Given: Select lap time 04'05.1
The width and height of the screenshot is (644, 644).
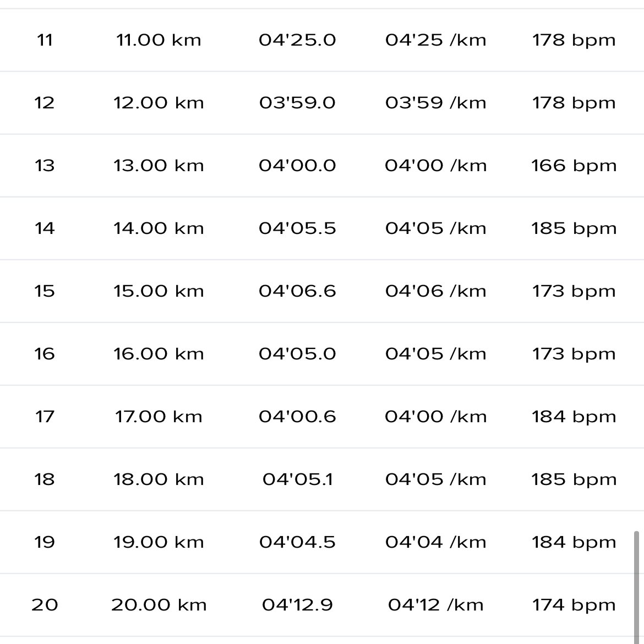Looking at the screenshot, I should (297, 479).
